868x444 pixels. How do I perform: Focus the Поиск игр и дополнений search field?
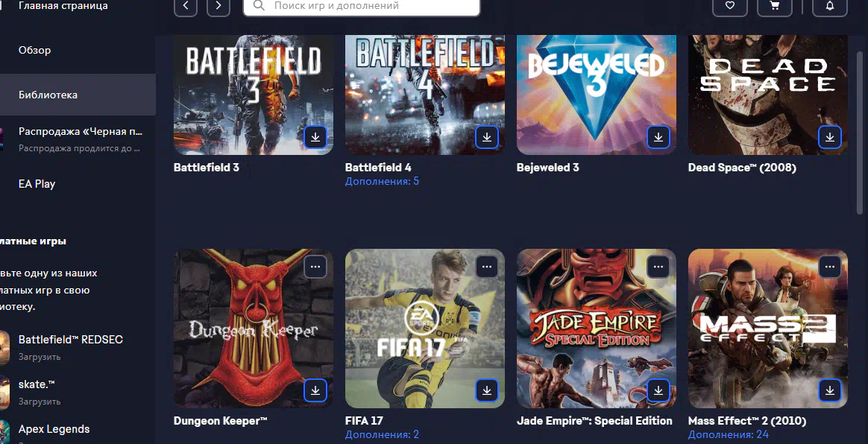[x=362, y=6]
